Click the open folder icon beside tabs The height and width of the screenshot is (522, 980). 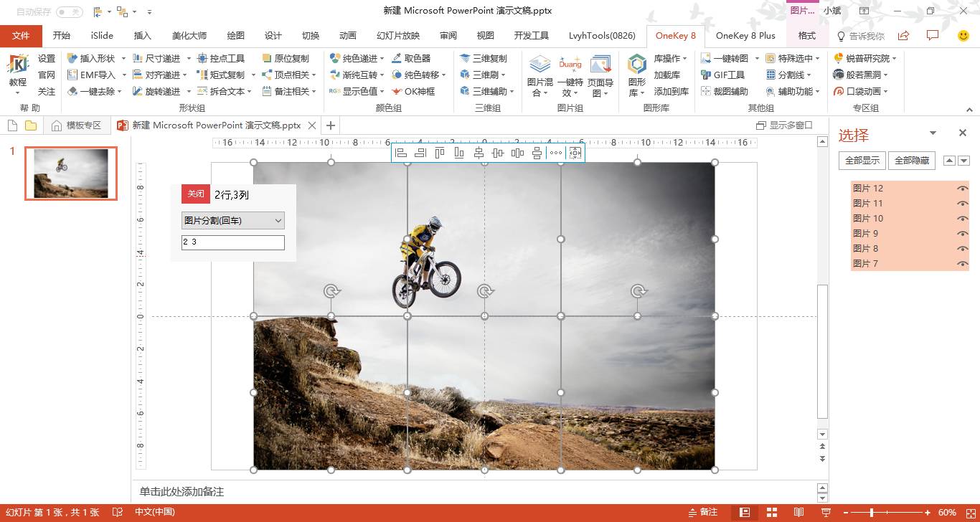(x=31, y=125)
